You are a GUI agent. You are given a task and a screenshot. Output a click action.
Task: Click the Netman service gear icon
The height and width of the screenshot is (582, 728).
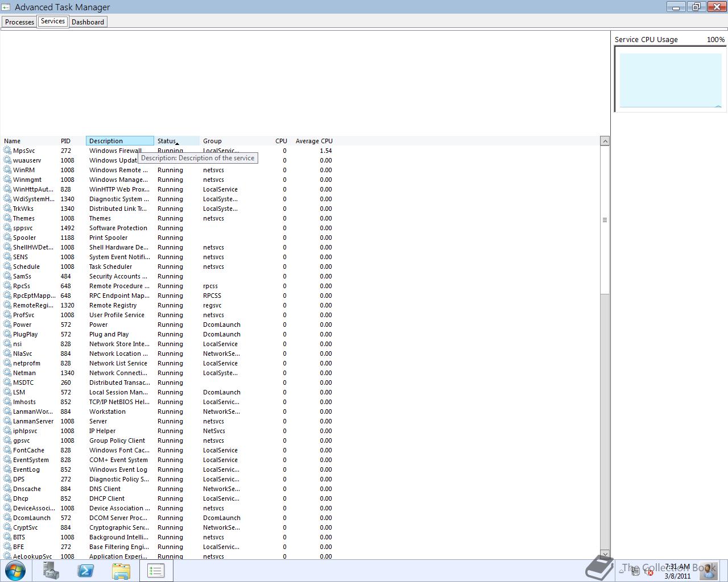[x=7, y=373]
